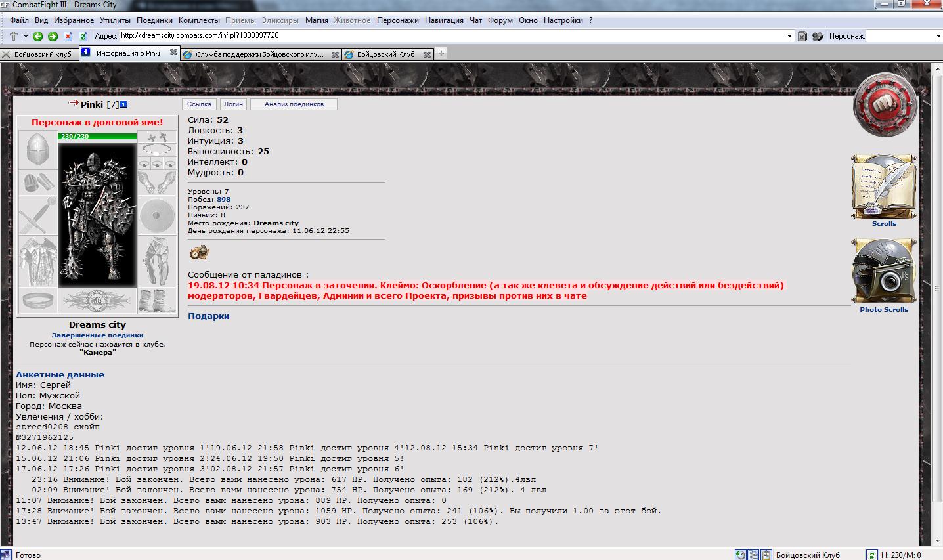Click the empty shield equipment slot
943x560 pixels.
(x=157, y=215)
